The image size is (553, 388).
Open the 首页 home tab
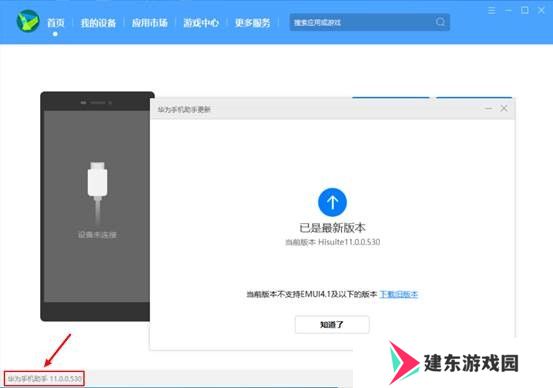click(56, 23)
